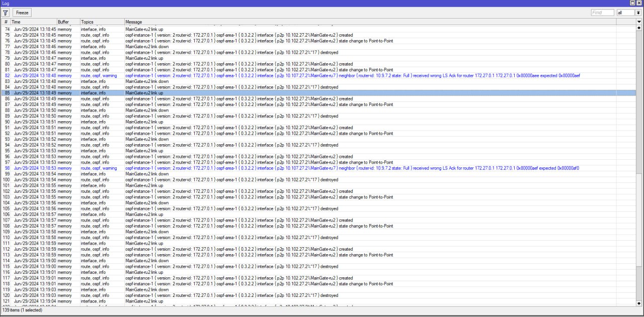This screenshot has height=317, width=644.
Task: Maximize the Log window
Action: point(632,3)
